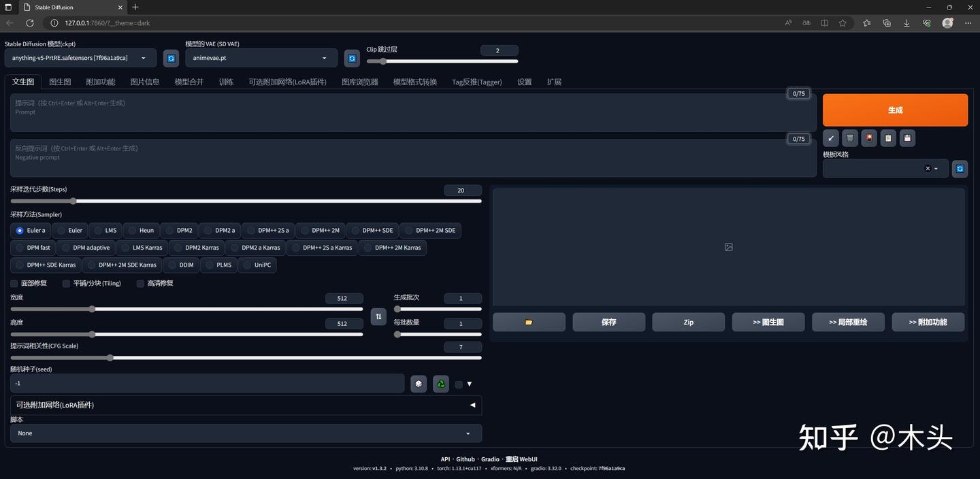Open a new browser tab
This screenshot has height=479, width=980.
[135, 7]
